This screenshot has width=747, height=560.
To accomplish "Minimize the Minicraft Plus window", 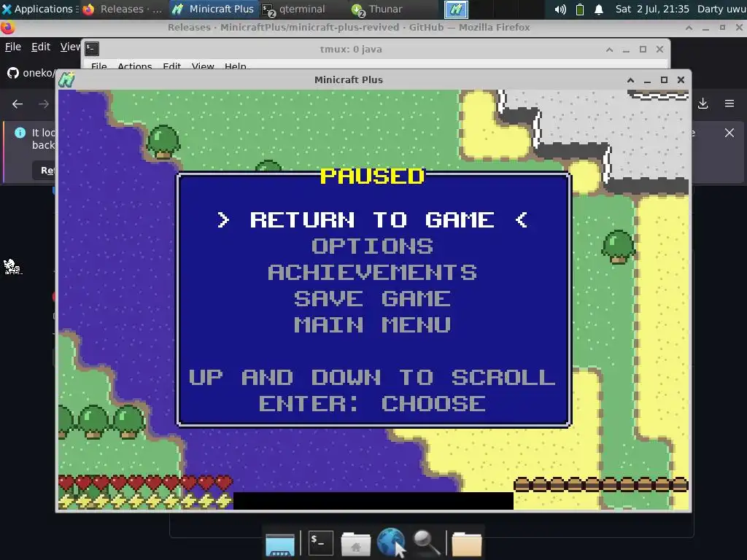I will (648, 80).
